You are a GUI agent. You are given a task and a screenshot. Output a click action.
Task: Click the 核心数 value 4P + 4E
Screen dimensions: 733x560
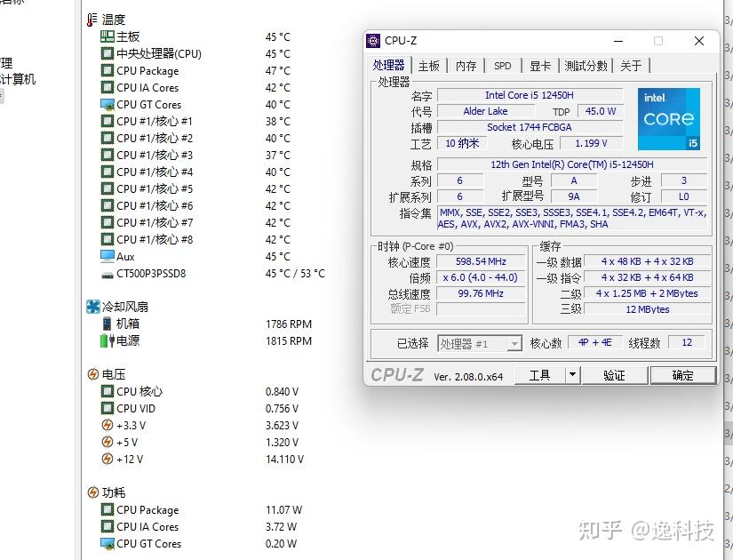pyautogui.click(x=594, y=342)
